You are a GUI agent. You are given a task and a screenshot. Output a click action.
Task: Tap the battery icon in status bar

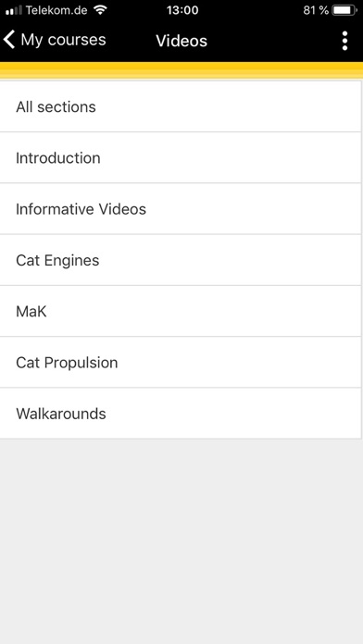(344, 10)
